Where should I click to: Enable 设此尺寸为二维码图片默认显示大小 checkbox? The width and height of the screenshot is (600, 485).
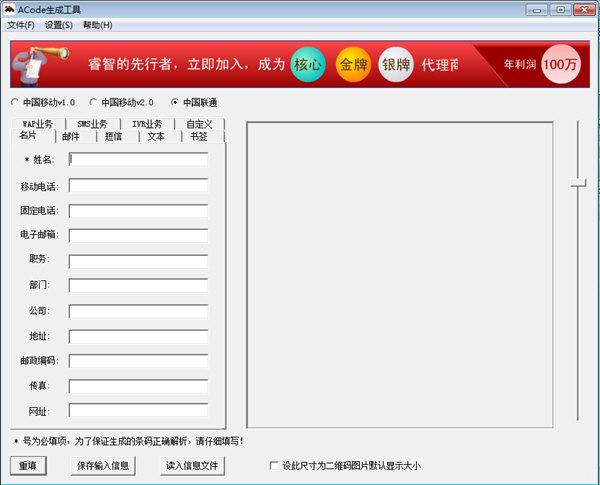[x=274, y=465]
